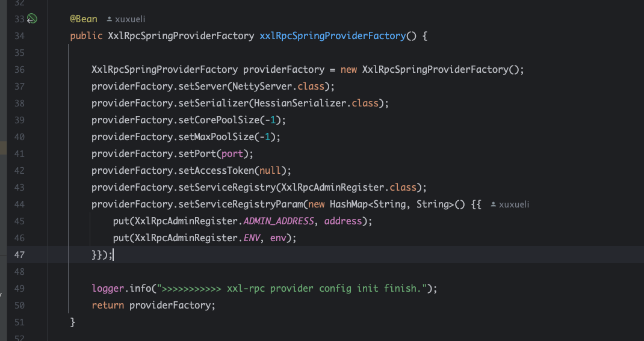This screenshot has height=341, width=644.
Task: Click the port argument in setPort
Action: pos(233,154)
